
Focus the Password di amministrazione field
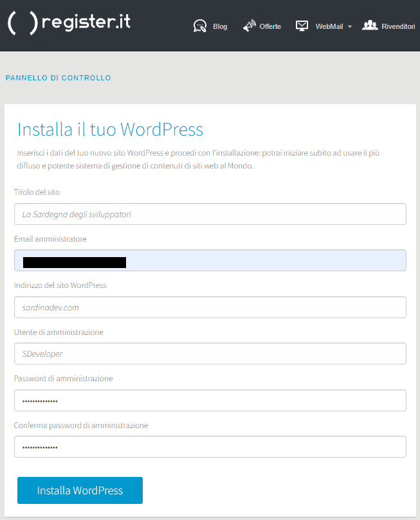click(x=210, y=400)
